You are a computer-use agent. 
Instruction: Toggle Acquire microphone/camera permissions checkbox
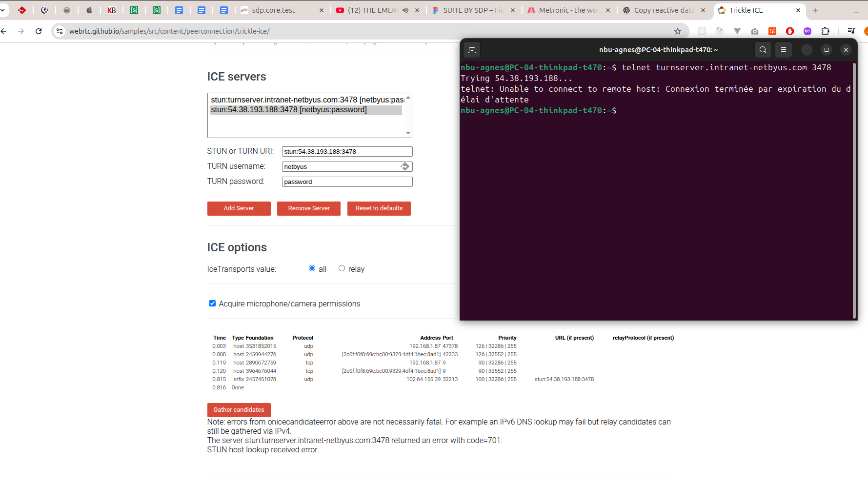click(x=212, y=304)
